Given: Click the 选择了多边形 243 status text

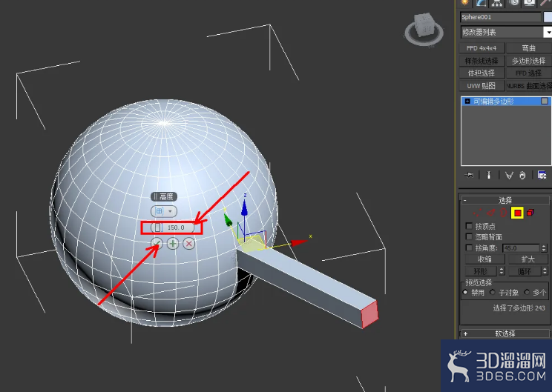Looking at the screenshot, I should [x=519, y=308].
